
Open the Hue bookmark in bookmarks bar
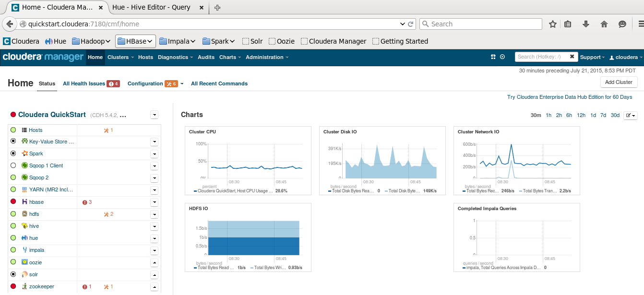pyautogui.click(x=56, y=41)
